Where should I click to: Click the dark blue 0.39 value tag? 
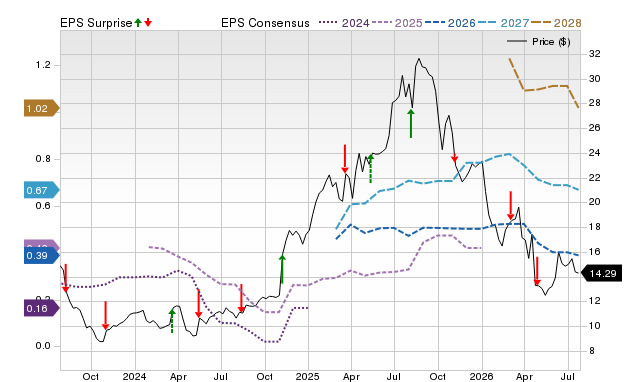point(41,255)
